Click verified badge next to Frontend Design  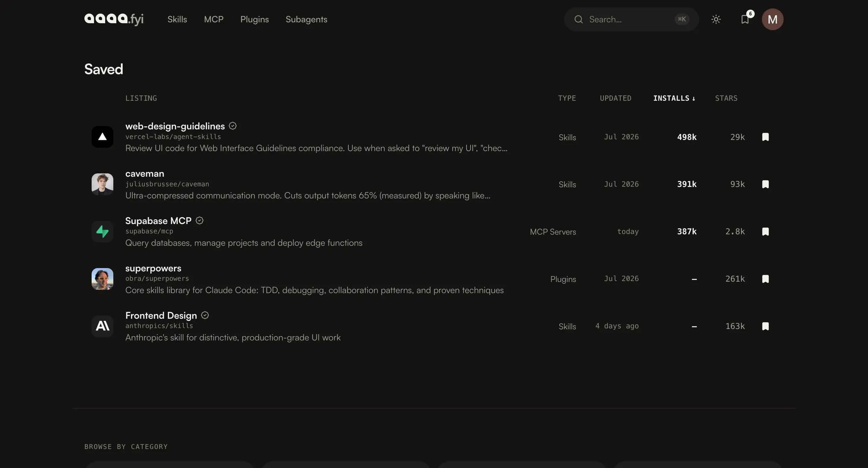tap(205, 315)
